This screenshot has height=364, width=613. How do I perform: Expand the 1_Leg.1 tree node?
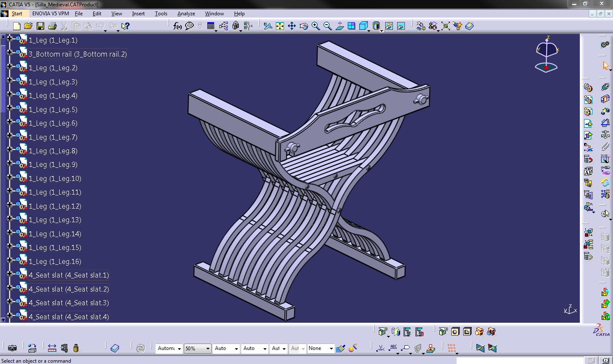coord(9,38)
